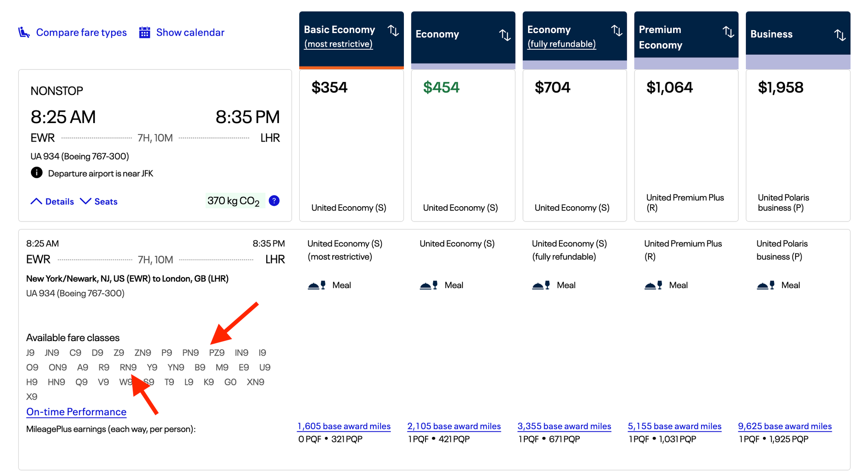Open the On-time Performance details
The width and height of the screenshot is (868, 476).
point(76,412)
